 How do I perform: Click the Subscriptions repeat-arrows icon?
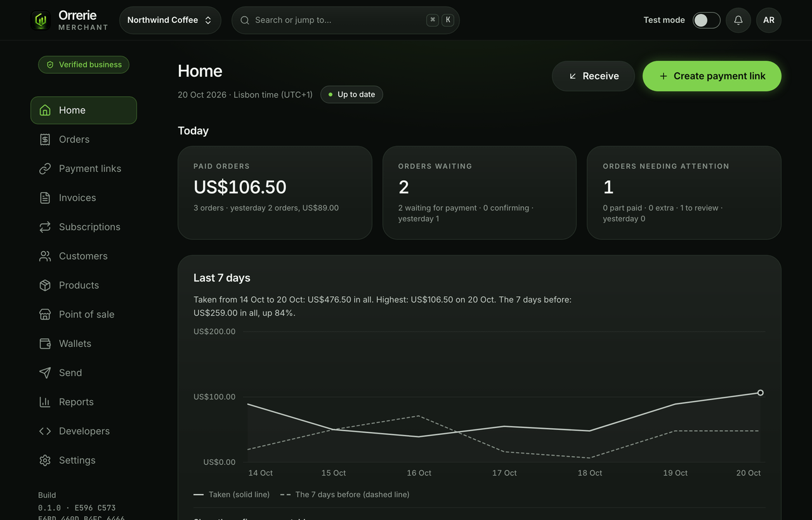pyautogui.click(x=45, y=227)
